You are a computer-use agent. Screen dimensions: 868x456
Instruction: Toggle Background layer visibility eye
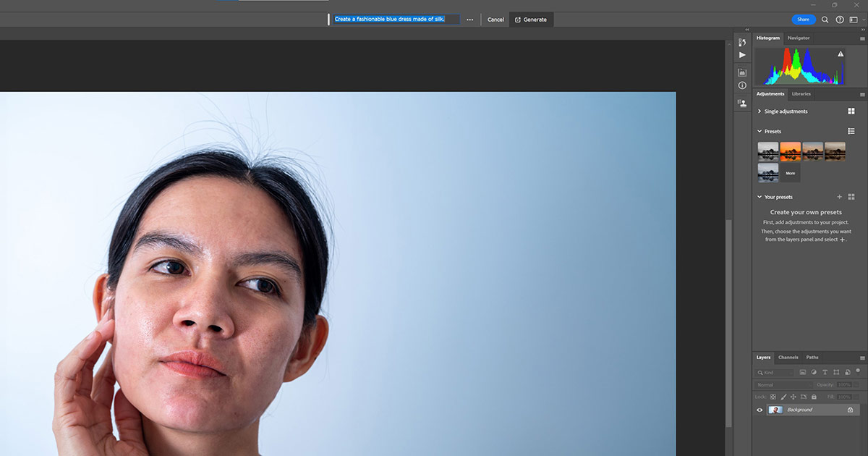759,410
